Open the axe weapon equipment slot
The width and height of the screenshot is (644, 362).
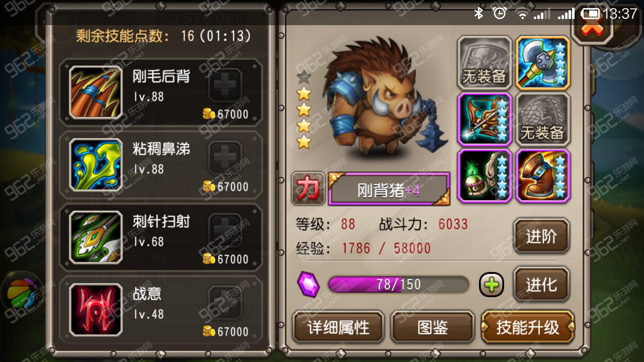pos(543,62)
